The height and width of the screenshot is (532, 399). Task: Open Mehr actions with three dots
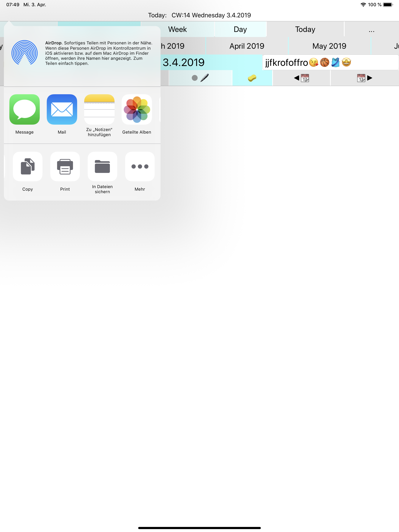pyautogui.click(x=140, y=166)
